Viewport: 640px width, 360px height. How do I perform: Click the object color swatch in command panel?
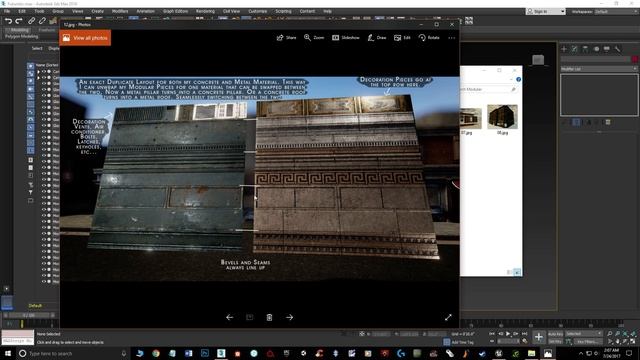635,59
